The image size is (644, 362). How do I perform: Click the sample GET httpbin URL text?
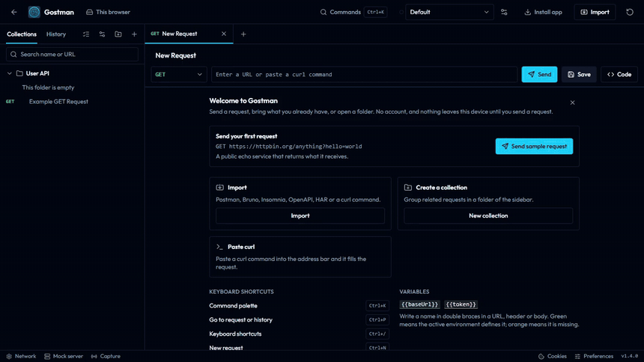tap(289, 146)
